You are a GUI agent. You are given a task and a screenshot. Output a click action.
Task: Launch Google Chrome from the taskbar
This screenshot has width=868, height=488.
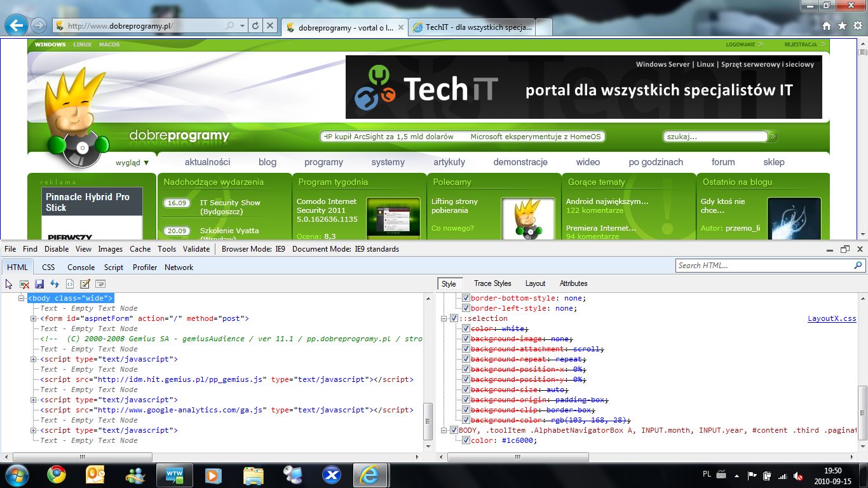pos(57,475)
